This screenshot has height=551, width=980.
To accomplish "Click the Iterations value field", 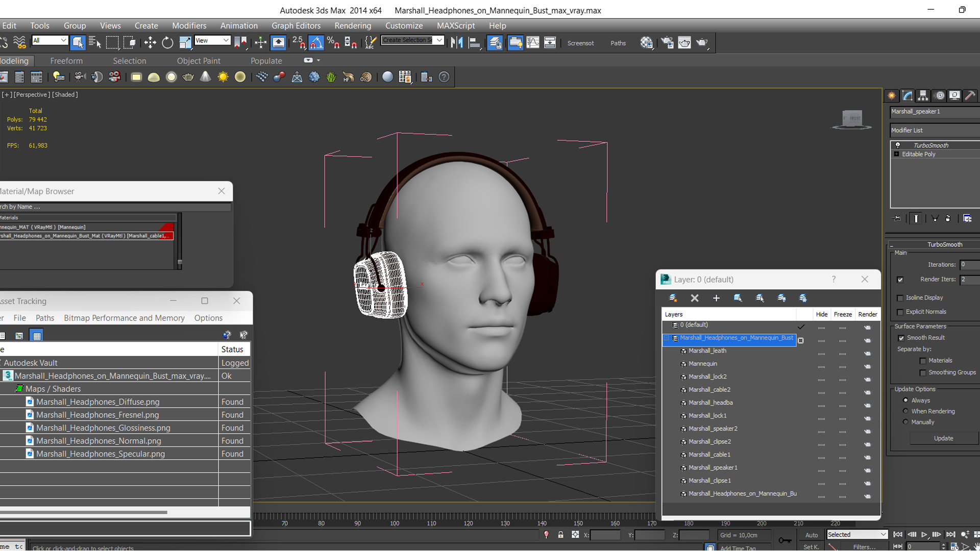I will pyautogui.click(x=969, y=265).
